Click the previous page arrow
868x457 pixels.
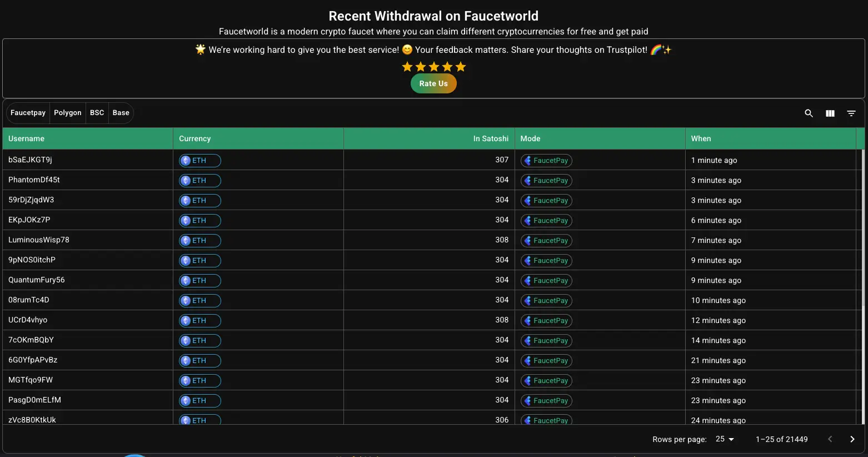click(x=830, y=439)
